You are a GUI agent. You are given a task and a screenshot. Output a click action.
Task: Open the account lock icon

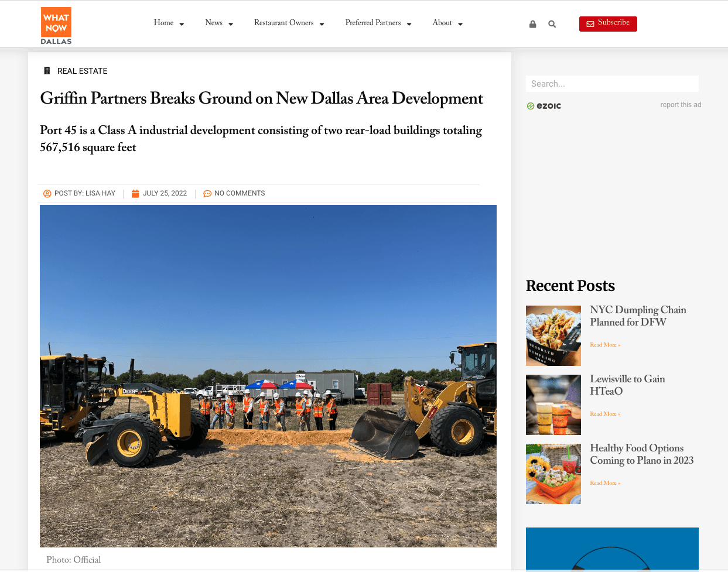pos(533,24)
